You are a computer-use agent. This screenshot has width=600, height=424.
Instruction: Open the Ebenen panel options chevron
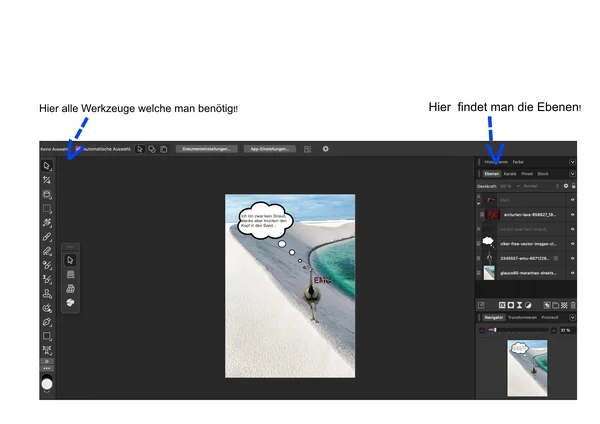click(x=573, y=174)
